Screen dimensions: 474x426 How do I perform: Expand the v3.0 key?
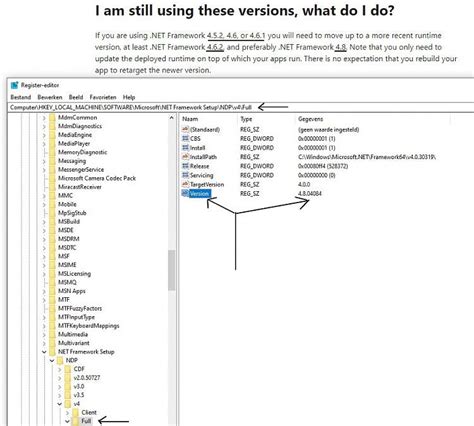click(x=60, y=386)
